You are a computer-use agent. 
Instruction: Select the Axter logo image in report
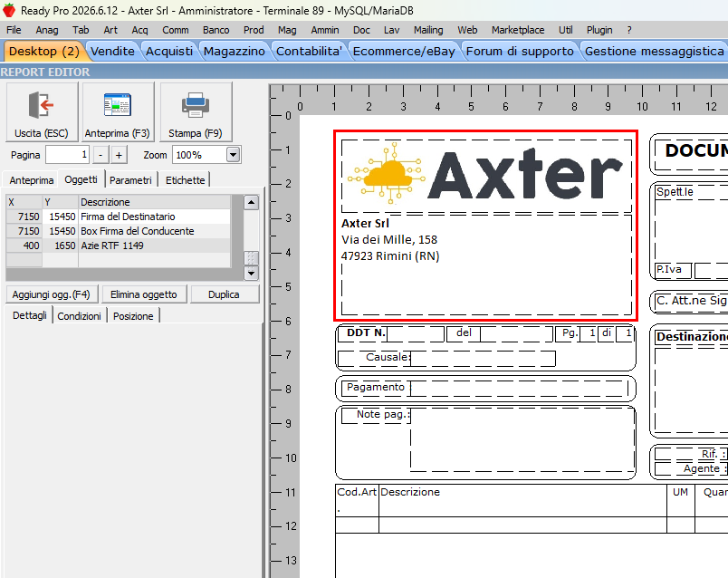coord(486,176)
